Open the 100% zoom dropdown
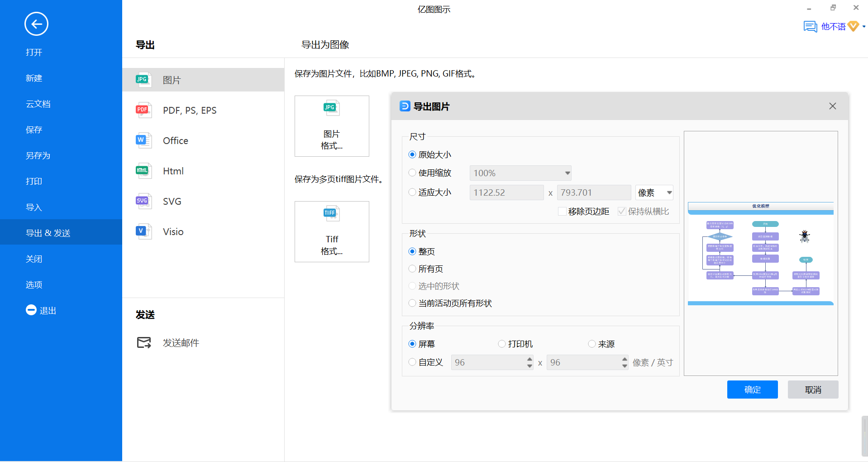This screenshot has height=462, width=868. coord(520,173)
